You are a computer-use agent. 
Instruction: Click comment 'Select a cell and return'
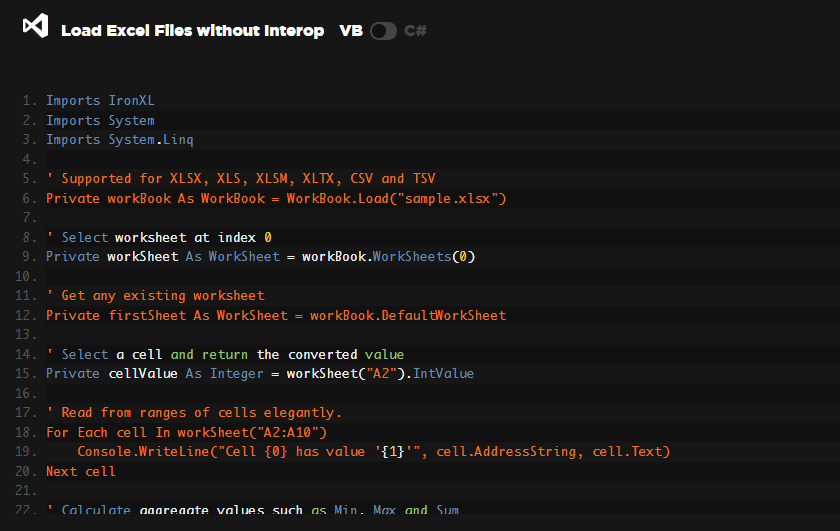tap(225, 354)
